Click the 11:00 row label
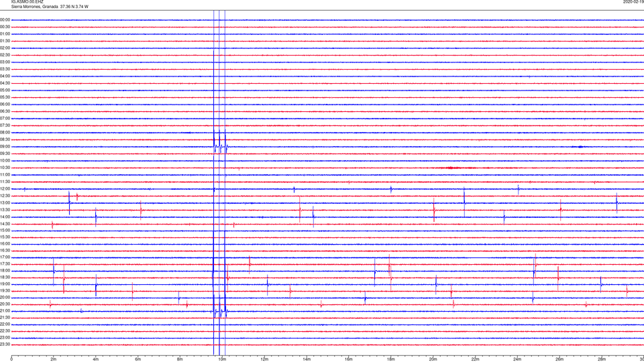644x362 pixels. 5,175
